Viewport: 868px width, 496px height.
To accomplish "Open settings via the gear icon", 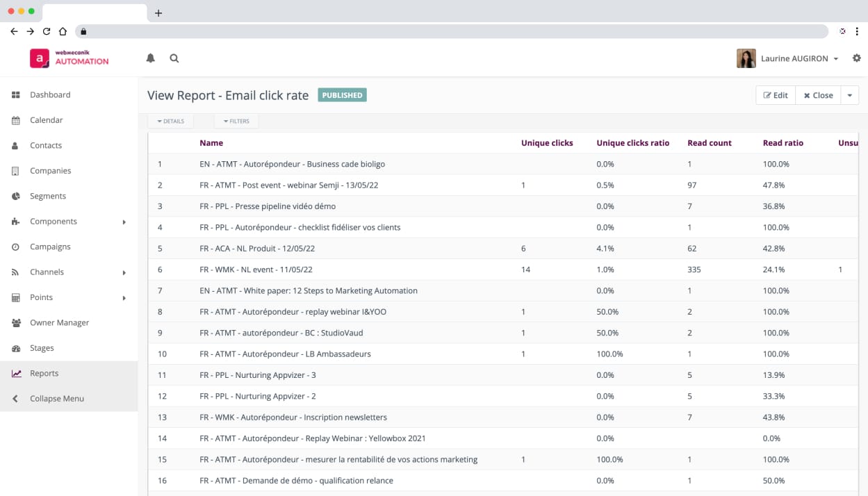I will [856, 58].
